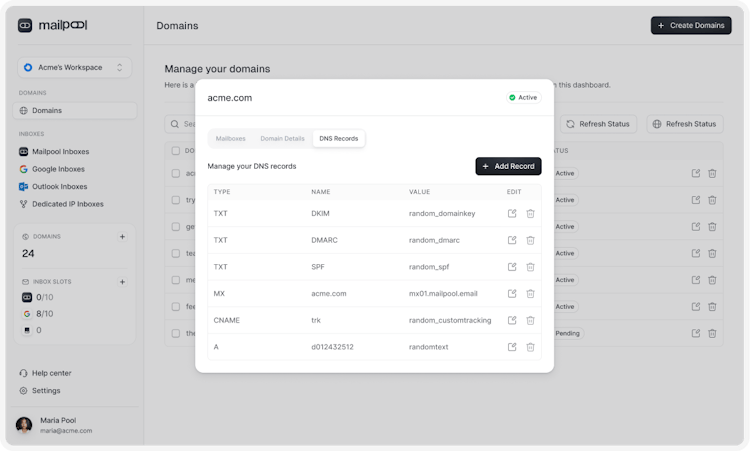Tick the second domain row checkbox
This screenshot has width=750, height=451.
pyautogui.click(x=176, y=200)
